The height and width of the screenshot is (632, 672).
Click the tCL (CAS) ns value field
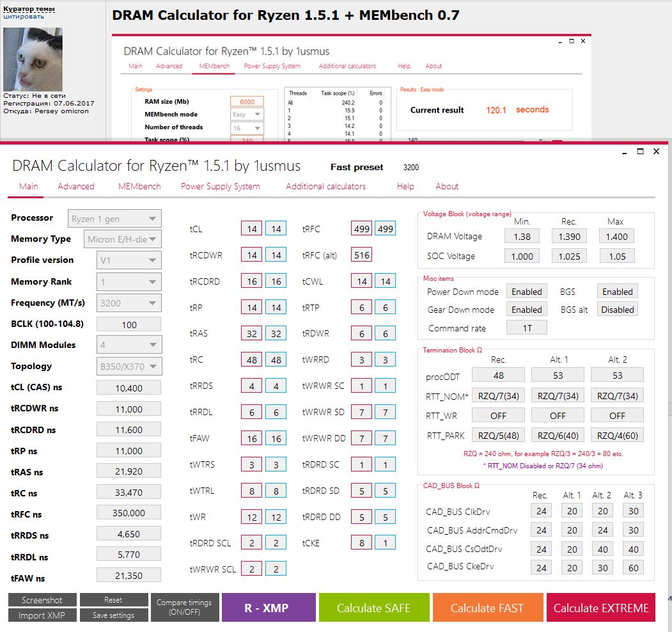pyautogui.click(x=129, y=388)
